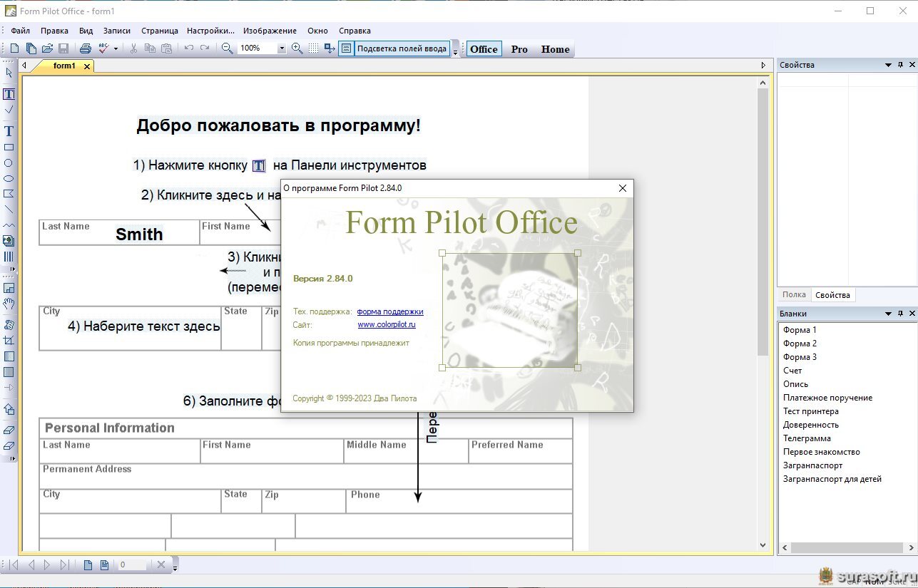Open the Справка menu
This screenshot has height=588, width=918.
355,31
